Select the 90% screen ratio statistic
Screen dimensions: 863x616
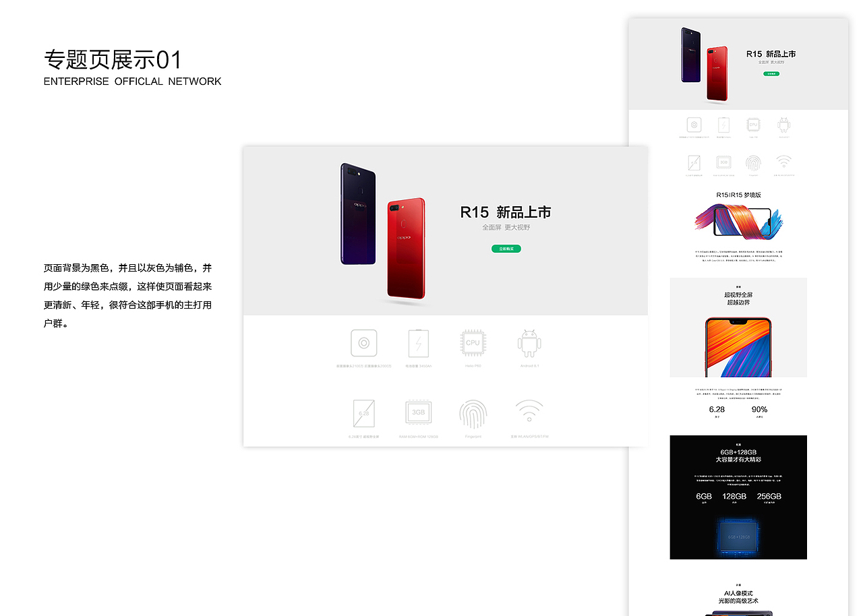pos(759,411)
